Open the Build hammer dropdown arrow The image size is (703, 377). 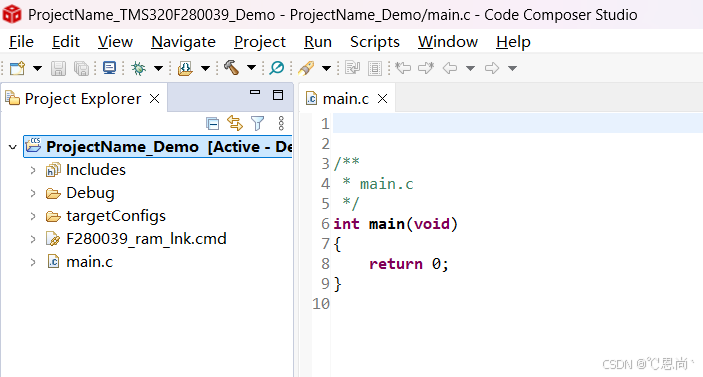tap(252, 68)
